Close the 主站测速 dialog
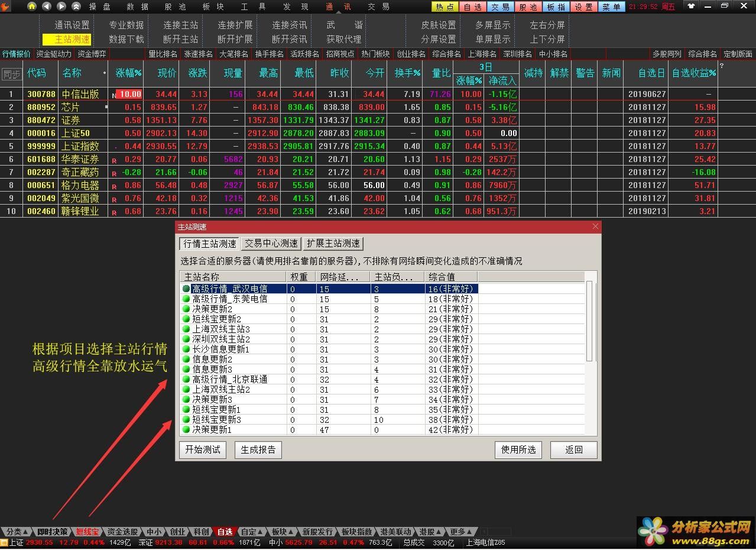Image resolution: width=756 pixels, height=550 pixels. coord(595,227)
